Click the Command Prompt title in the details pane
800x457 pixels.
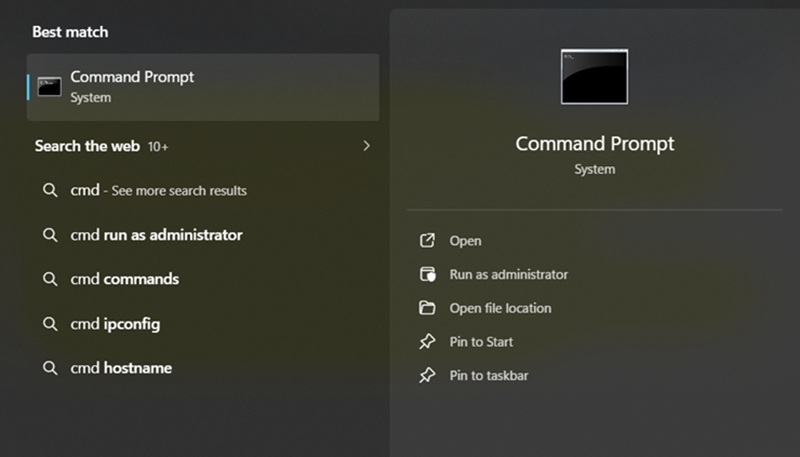[x=594, y=144]
